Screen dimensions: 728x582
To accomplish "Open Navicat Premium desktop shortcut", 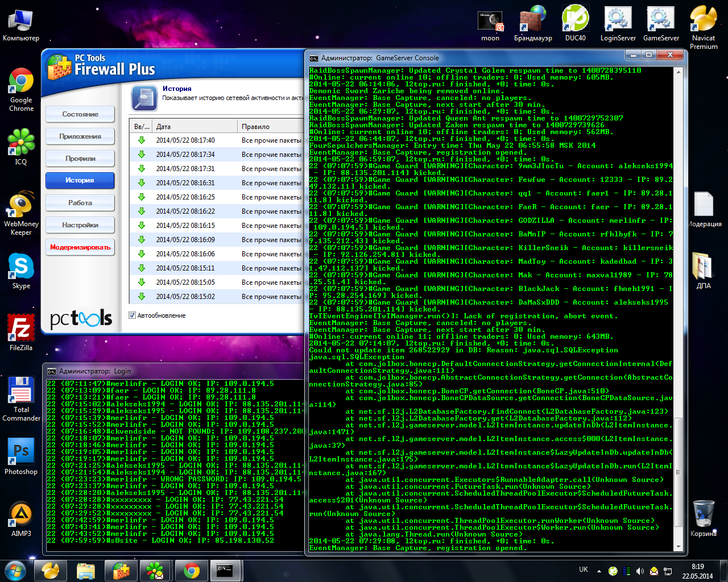I will pos(704,28).
